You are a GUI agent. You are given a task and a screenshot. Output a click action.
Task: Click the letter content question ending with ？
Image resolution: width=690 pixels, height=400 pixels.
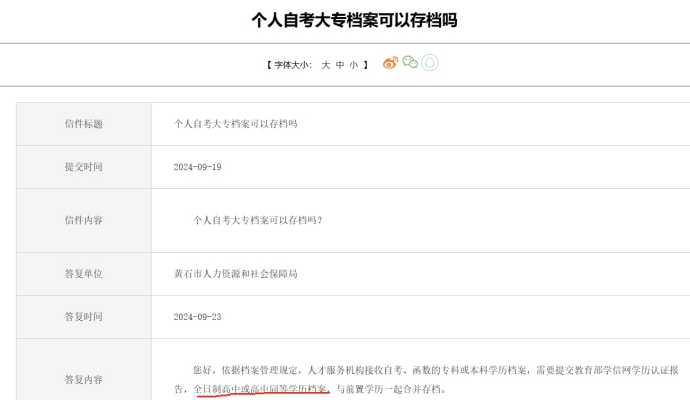tap(258, 220)
